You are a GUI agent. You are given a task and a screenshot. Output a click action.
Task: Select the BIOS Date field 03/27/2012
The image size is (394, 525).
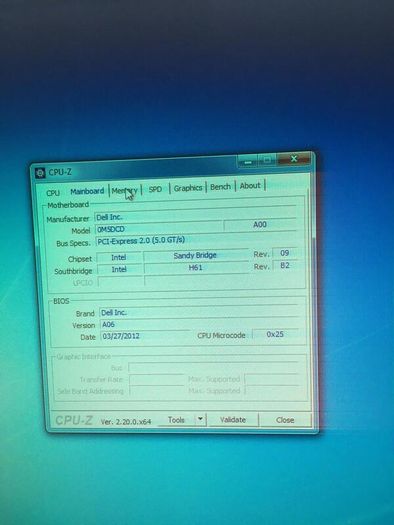(x=145, y=336)
